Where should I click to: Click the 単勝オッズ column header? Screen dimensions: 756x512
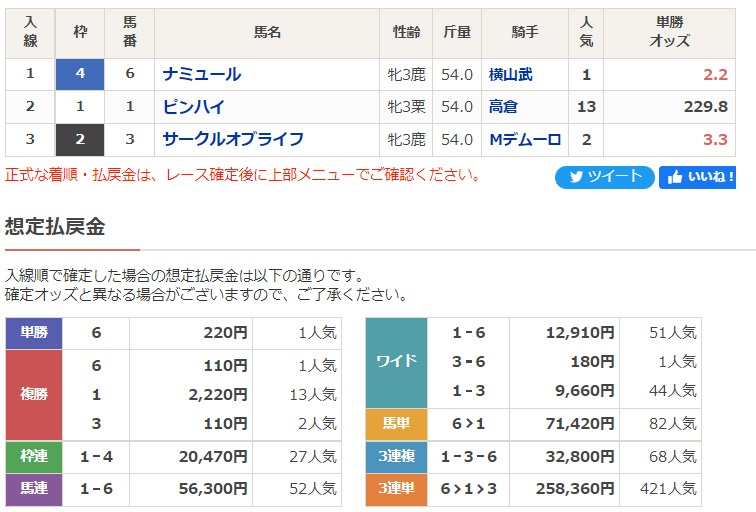tap(669, 32)
